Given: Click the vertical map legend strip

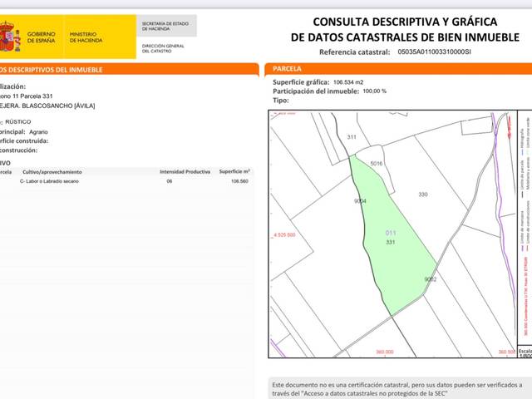Looking at the screenshot, I should coord(525,227).
